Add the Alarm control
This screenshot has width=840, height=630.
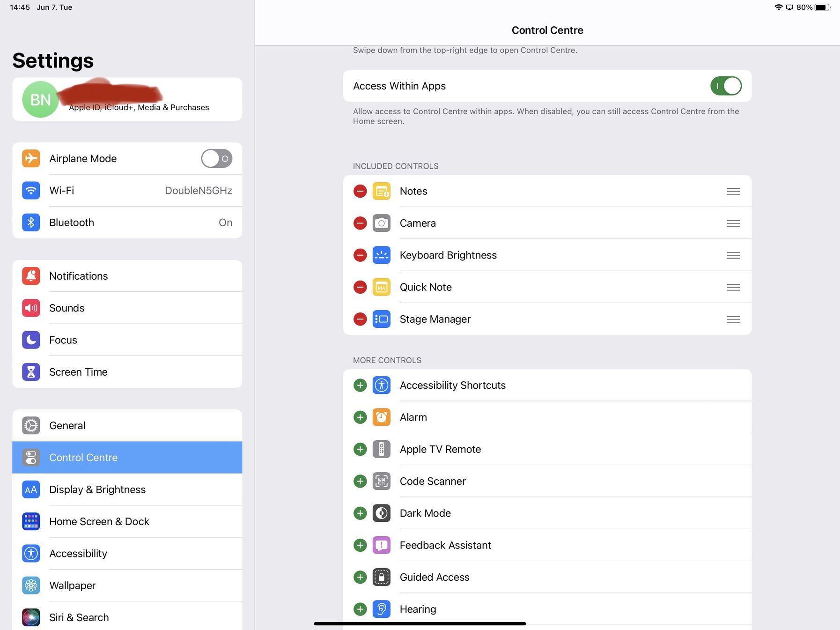pyautogui.click(x=360, y=417)
